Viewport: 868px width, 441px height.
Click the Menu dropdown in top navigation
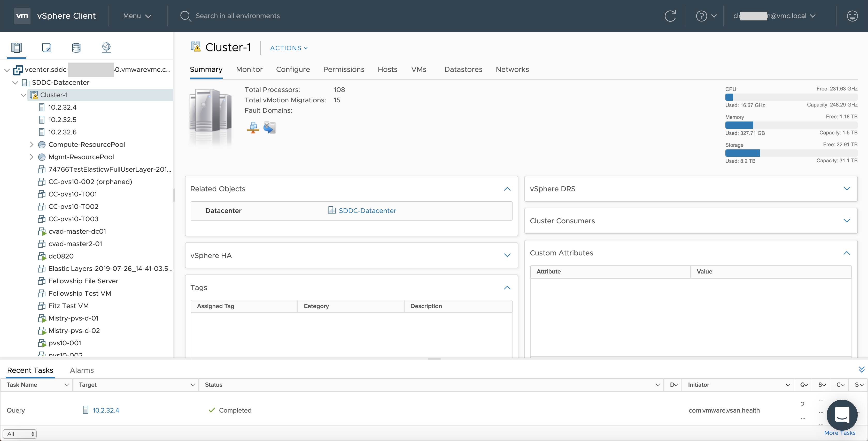[136, 15]
